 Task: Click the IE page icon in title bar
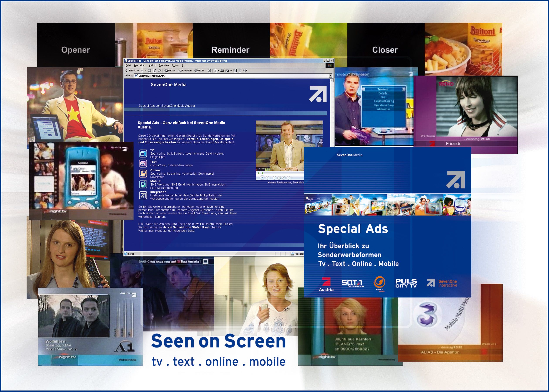[x=125, y=61]
